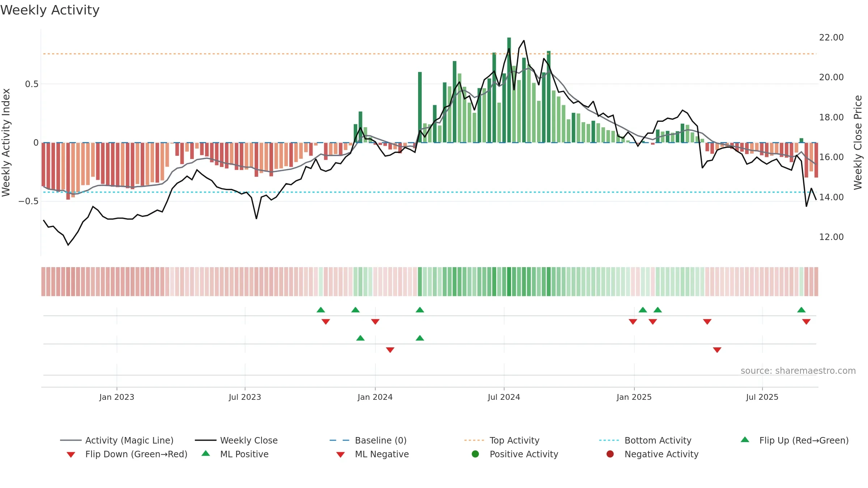Click the flip-up triangle marker at far right near Jul 2025
The image size is (868, 488).
click(801, 310)
